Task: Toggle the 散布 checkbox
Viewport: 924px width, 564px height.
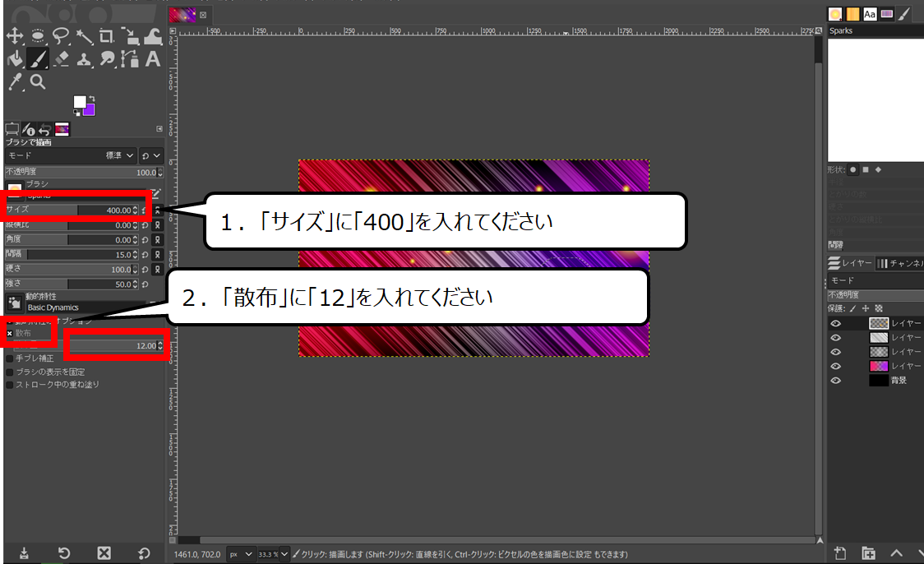Action: 9,334
